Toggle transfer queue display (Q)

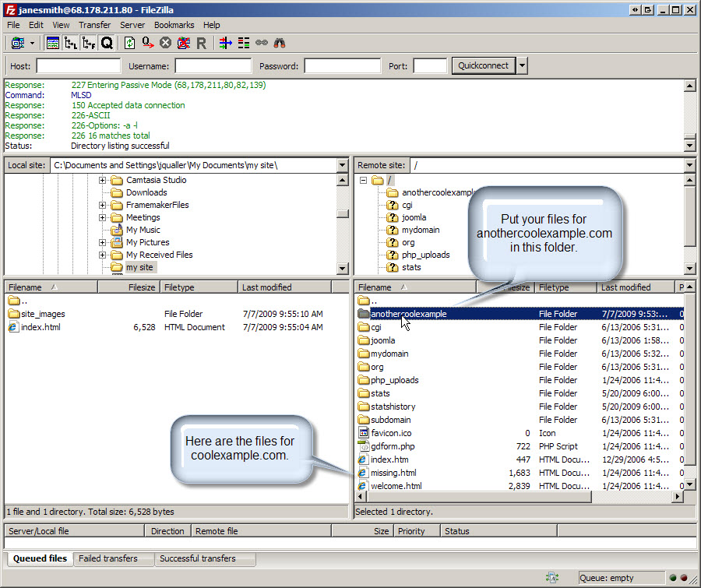(107, 43)
